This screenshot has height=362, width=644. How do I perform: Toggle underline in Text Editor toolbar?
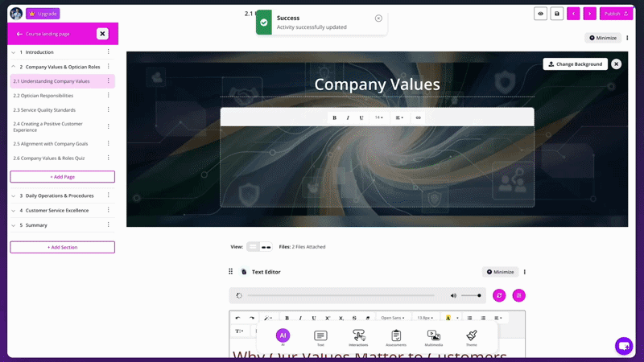pos(314,318)
